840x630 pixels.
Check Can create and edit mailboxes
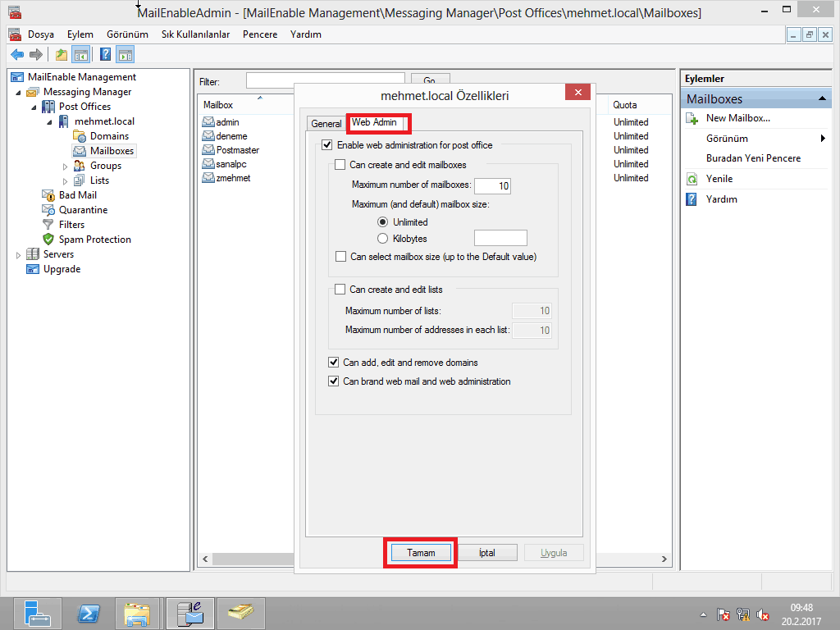click(x=340, y=165)
